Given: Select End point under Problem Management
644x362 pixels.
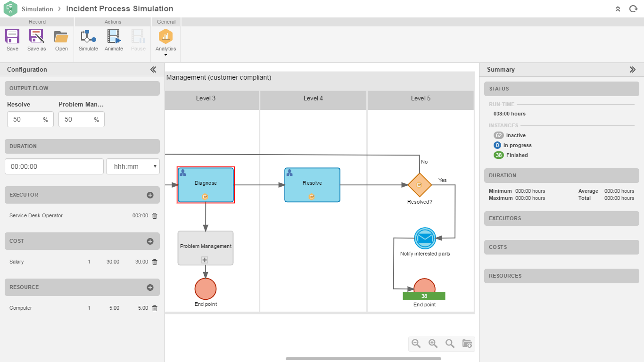Looking at the screenshot, I should (x=206, y=288).
